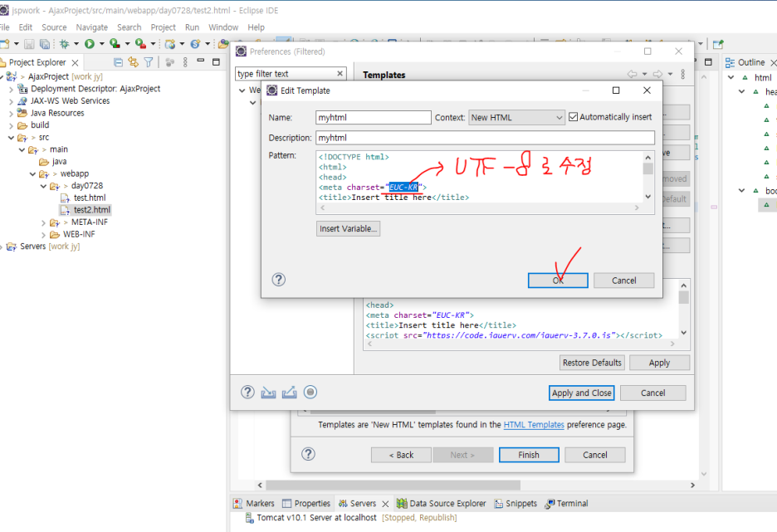Click the Restore Defaults button
777x532 pixels.
[592, 363]
